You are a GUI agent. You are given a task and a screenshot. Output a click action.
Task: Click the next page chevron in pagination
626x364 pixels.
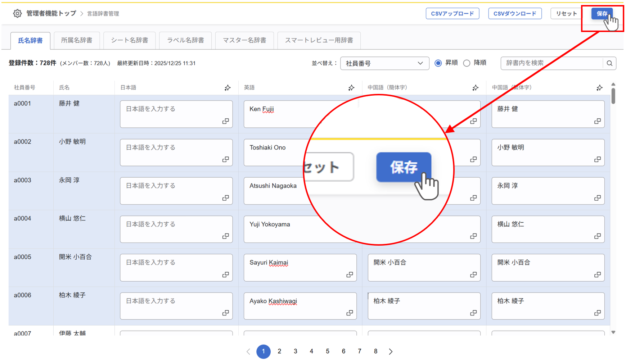pos(391,351)
